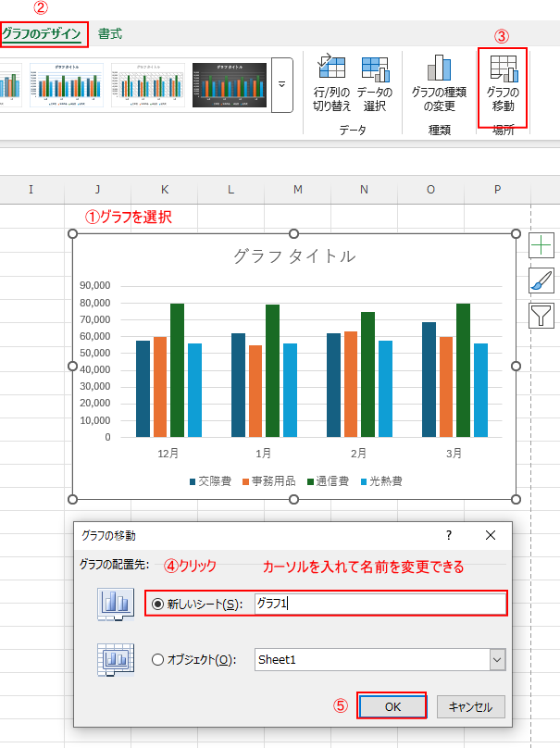Open Chart Elements plus button

pos(541,245)
